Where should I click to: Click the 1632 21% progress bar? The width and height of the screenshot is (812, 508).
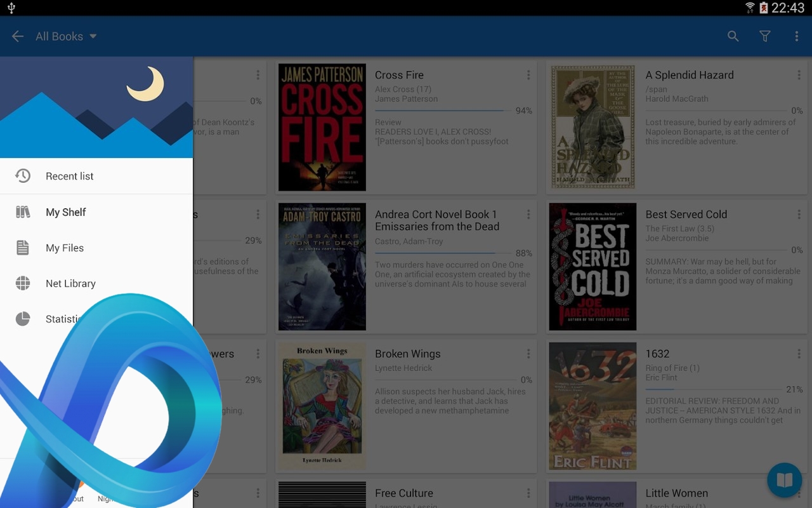pos(714,389)
